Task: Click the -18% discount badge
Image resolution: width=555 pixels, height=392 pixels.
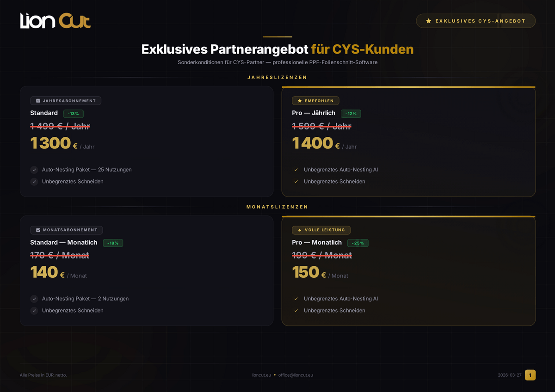Action: (113, 243)
